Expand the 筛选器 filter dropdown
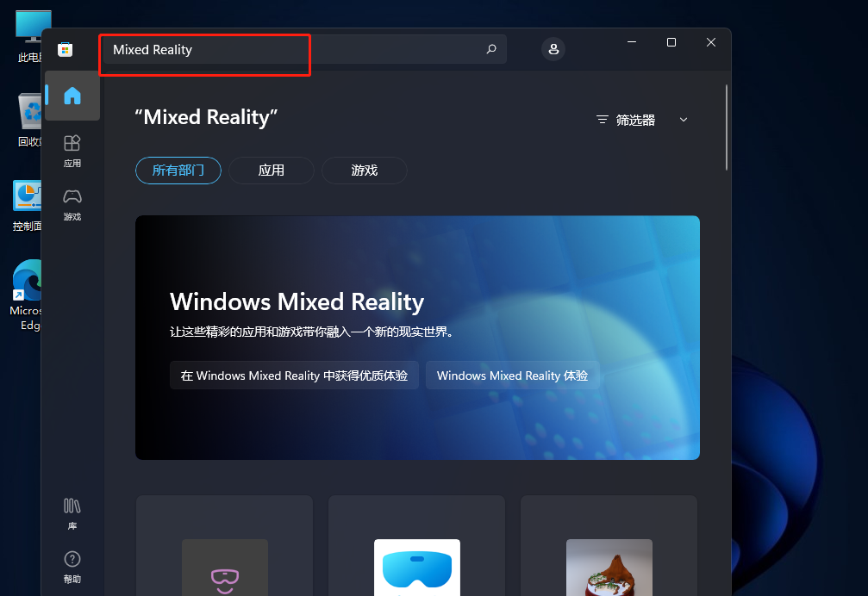The width and height of the screenshot is (868, 596). [x=642, y=120]
